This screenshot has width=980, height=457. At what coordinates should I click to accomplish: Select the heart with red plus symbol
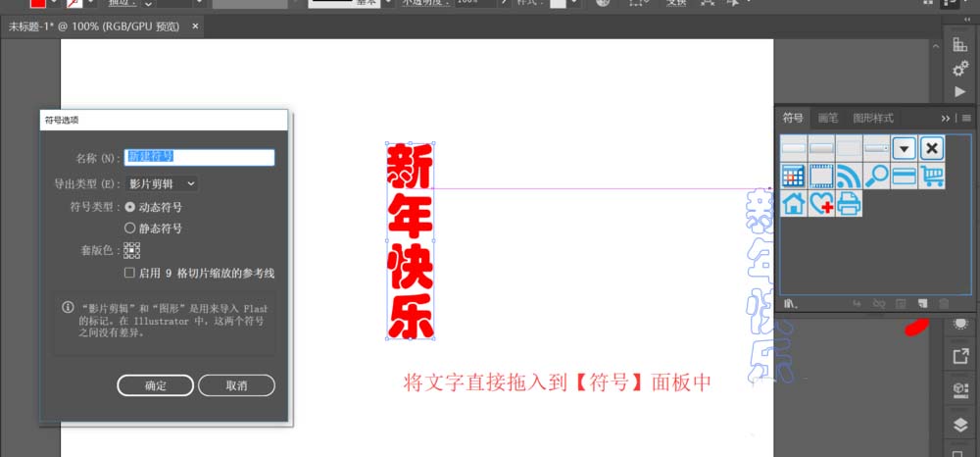click(x=821, y=203)
